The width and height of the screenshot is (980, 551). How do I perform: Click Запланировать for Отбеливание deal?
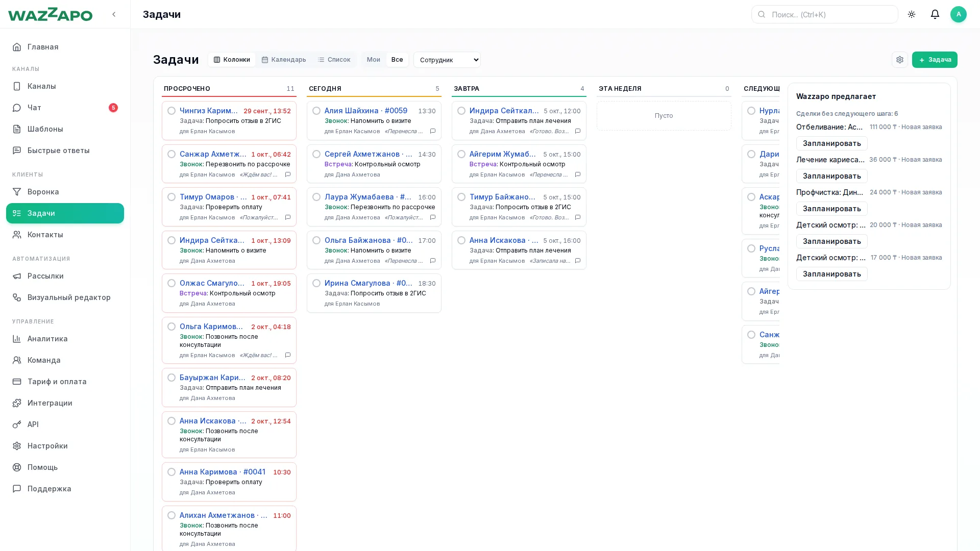point(831,143)
